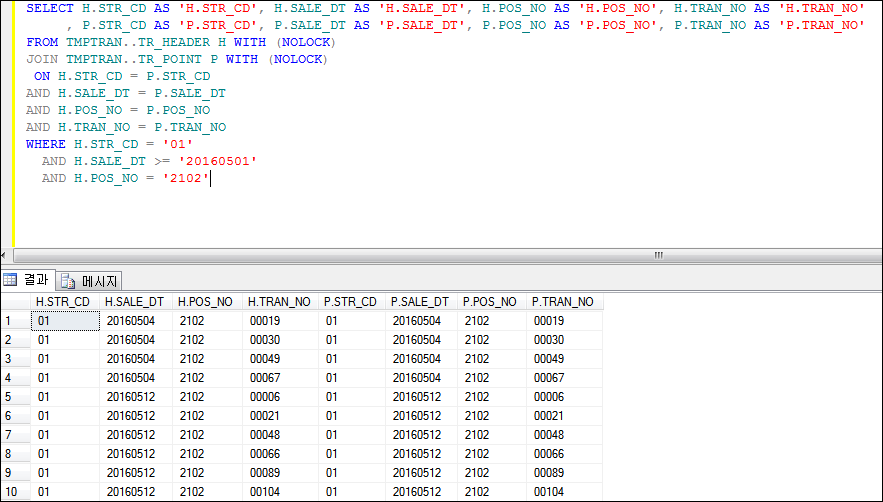Select row number 1 in results grid
Image resolution: width=883 pixels, height=502 pixels.
click(15, 321)
